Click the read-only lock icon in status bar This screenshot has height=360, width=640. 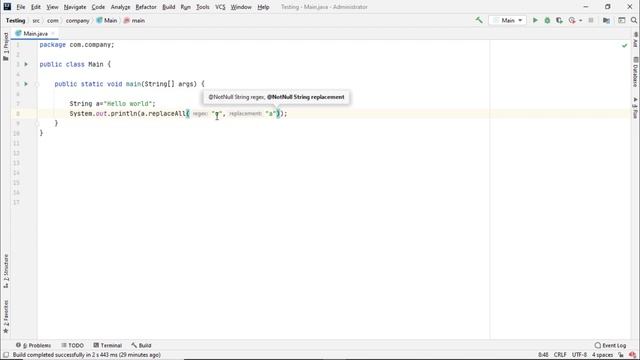[621, 355]
